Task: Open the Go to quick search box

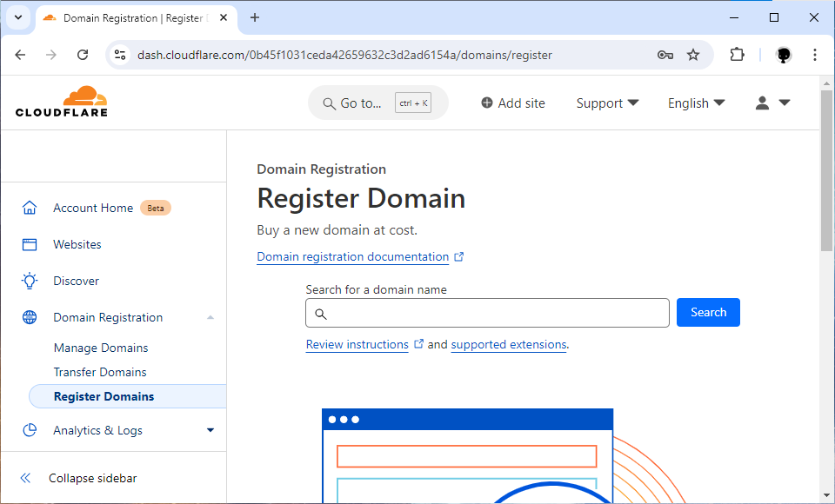Action: tap(377, 103)
